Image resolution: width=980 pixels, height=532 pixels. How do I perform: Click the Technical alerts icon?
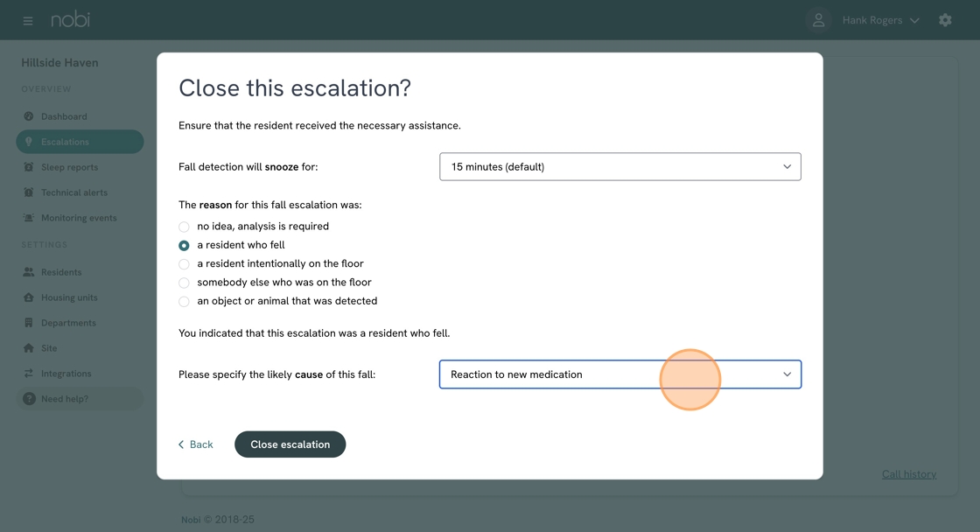[x=29, y=192]
